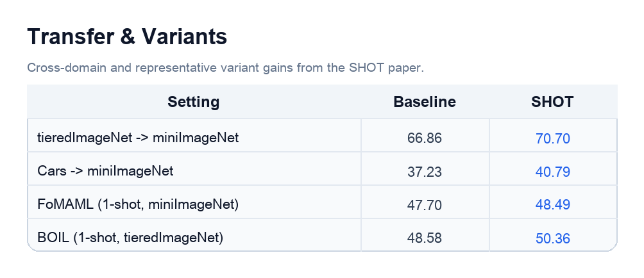Click baseline value 48.58
This screenshot has height=278, width=644.
(425, 238)
